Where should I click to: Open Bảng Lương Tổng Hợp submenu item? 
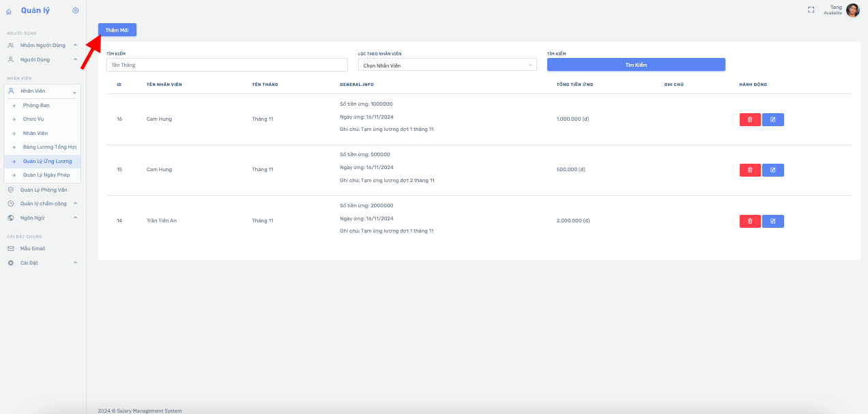click(49, 147)
